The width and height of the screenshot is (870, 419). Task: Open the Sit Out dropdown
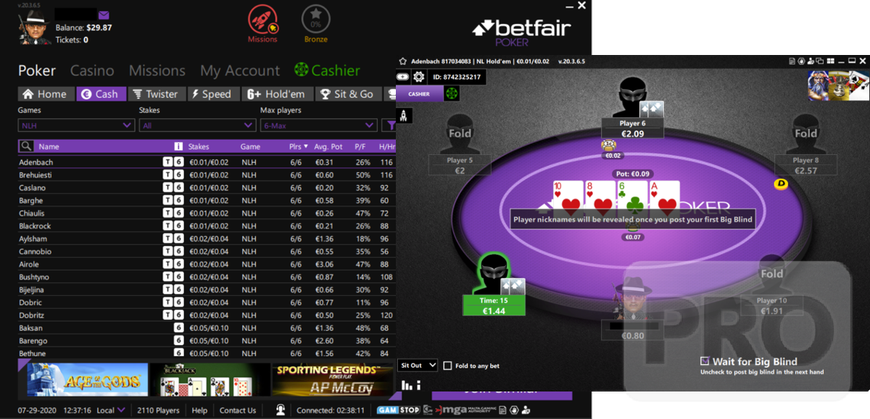coord(418,365)
